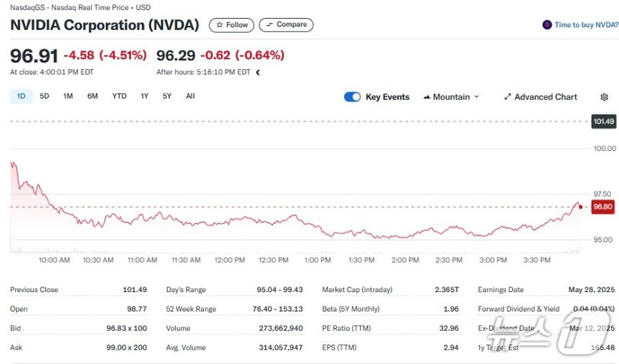Click the 100.00 price axis label

tap(605, 148)
